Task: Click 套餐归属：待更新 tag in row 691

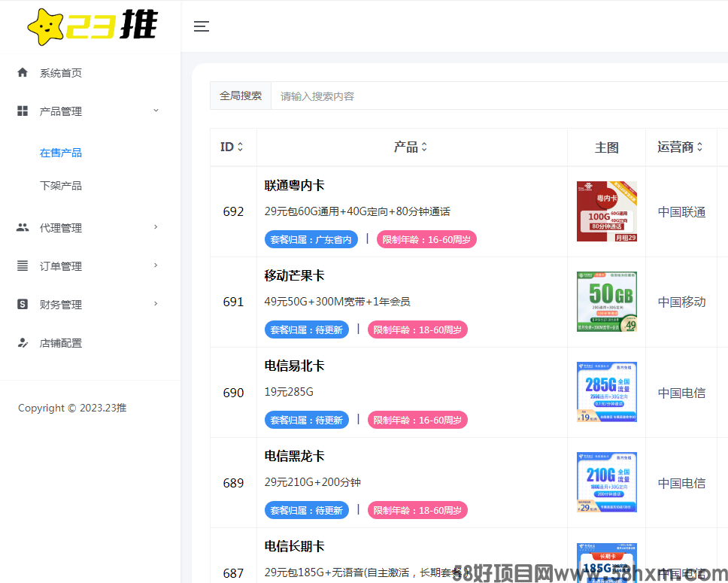Action: coord(306,329)
